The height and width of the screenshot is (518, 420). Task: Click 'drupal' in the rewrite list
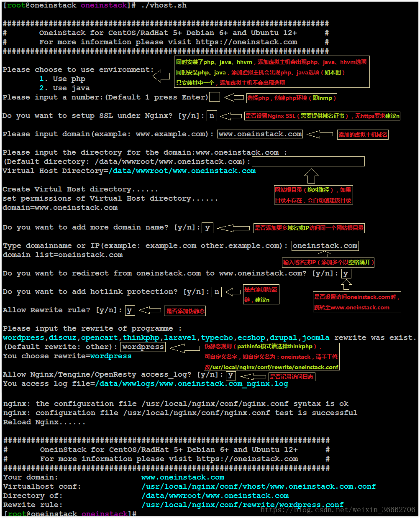[x=284, y=338]
